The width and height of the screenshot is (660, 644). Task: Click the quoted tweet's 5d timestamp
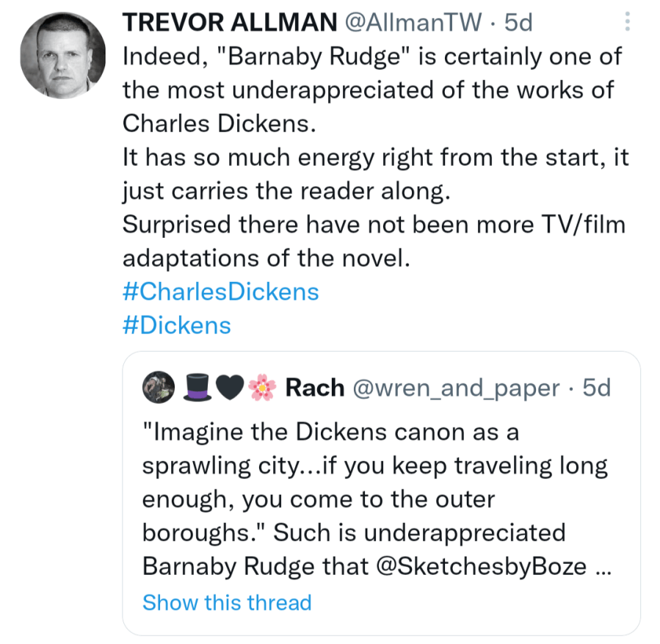click(596, 387)
